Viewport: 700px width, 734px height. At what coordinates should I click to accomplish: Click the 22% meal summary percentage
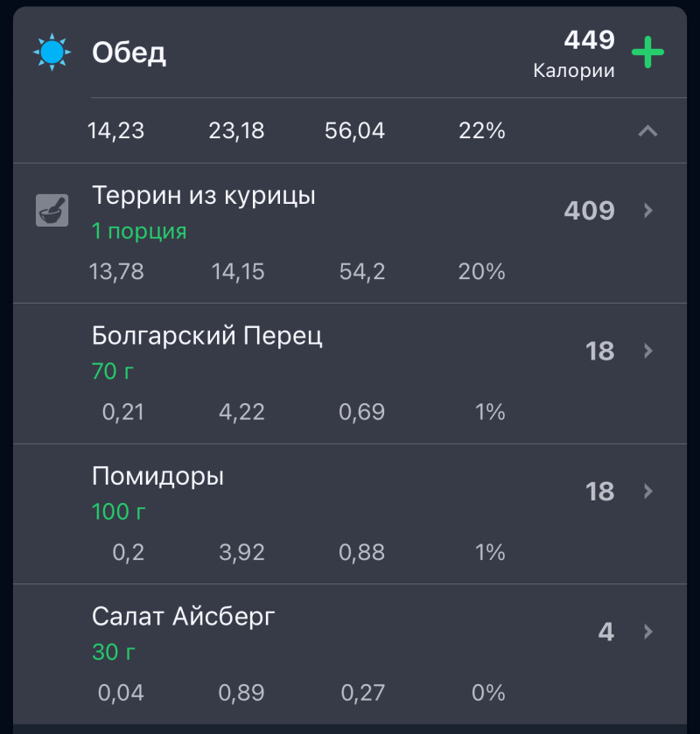(481, 131)
